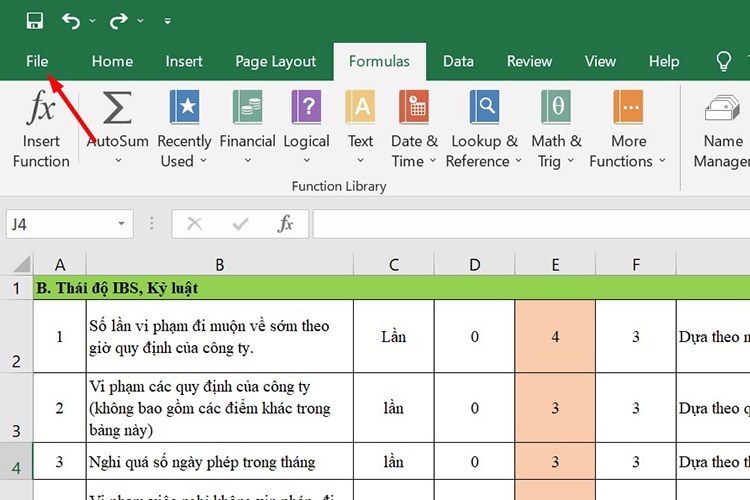The height and width of the screenshot is (500, 750).
Task: Click the Redo arrow icon
Action: (119, 21)
